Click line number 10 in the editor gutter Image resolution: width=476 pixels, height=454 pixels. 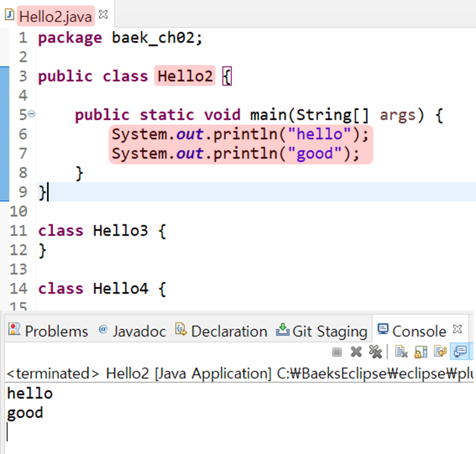[x=18, y=211]
